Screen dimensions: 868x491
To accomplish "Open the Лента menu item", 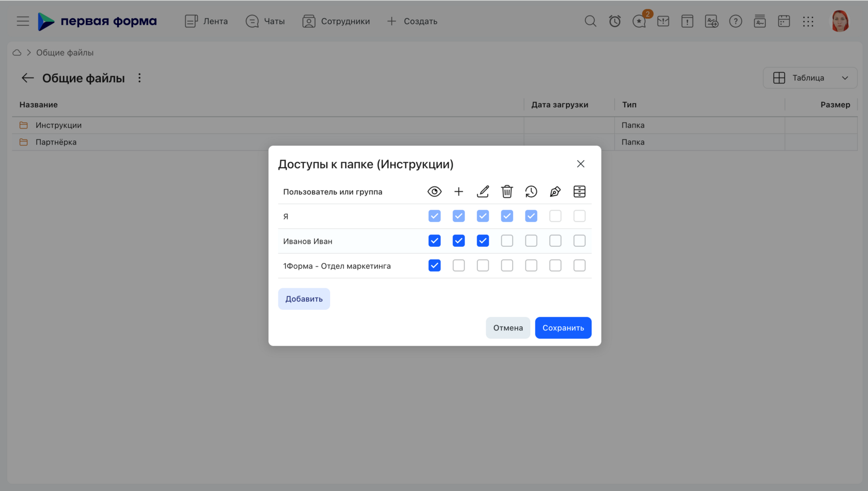I will [x=206, y=21].
